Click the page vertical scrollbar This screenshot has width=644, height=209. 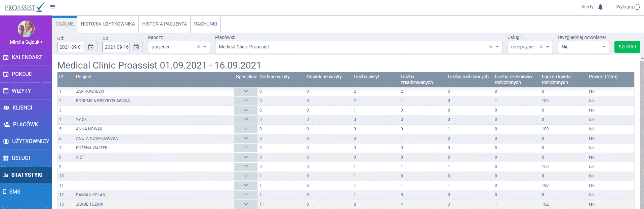pos(642,134)
